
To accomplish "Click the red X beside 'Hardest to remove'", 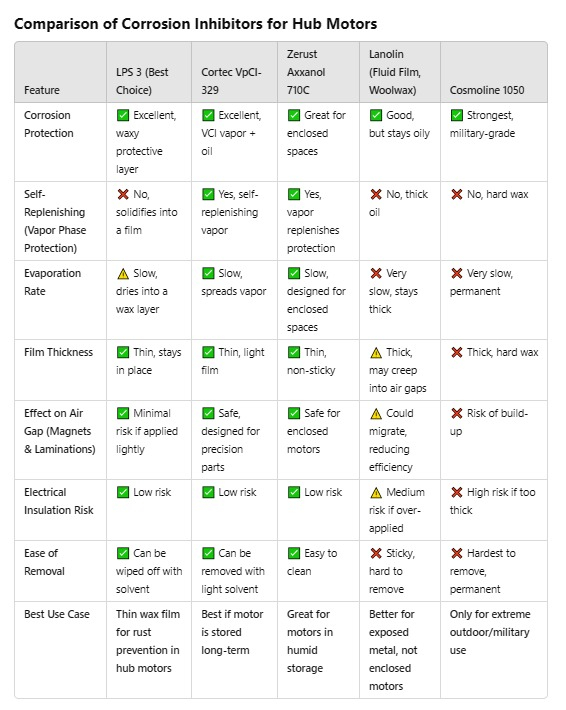I will (x=456, y=553).
